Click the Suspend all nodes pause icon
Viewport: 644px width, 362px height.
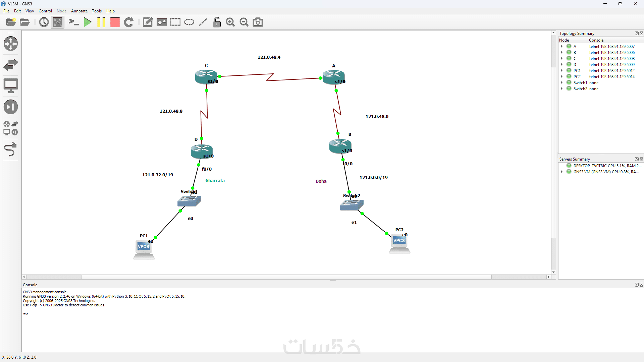(x=101, y=22)
